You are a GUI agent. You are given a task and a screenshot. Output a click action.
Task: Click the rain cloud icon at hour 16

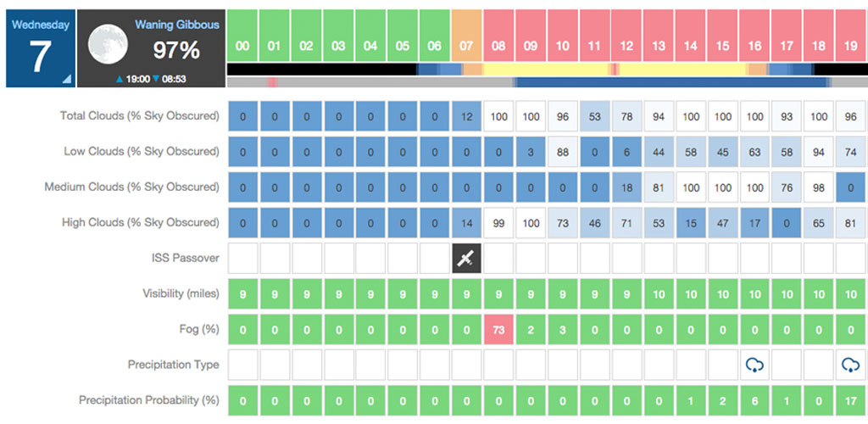pos(754,365)
